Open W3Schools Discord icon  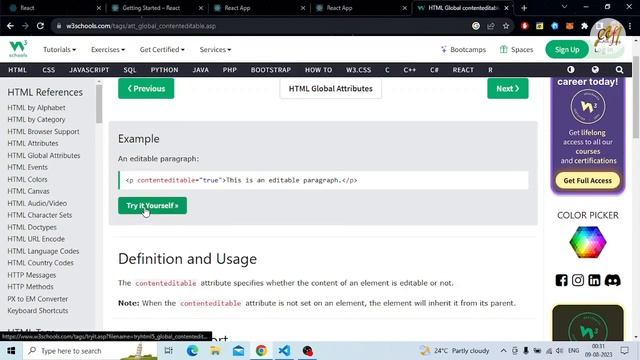click(612, 280)
